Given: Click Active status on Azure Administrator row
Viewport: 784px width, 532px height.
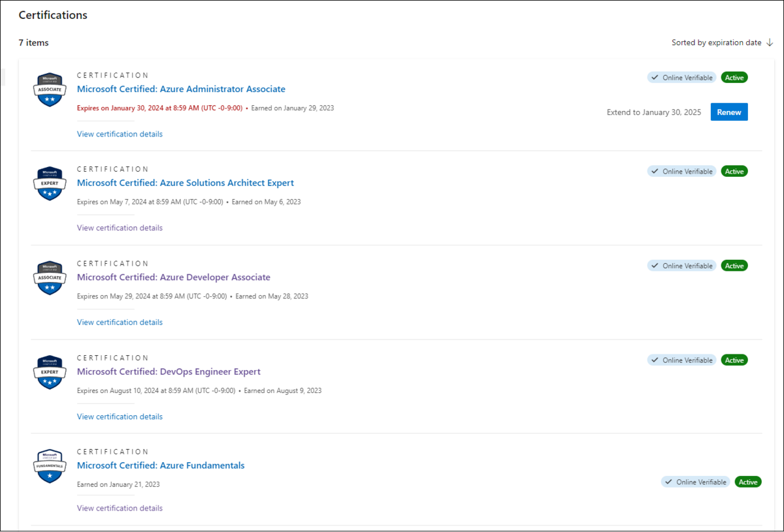Looking at the screenshot, I should pyautogui.click(x=734, y=77).
